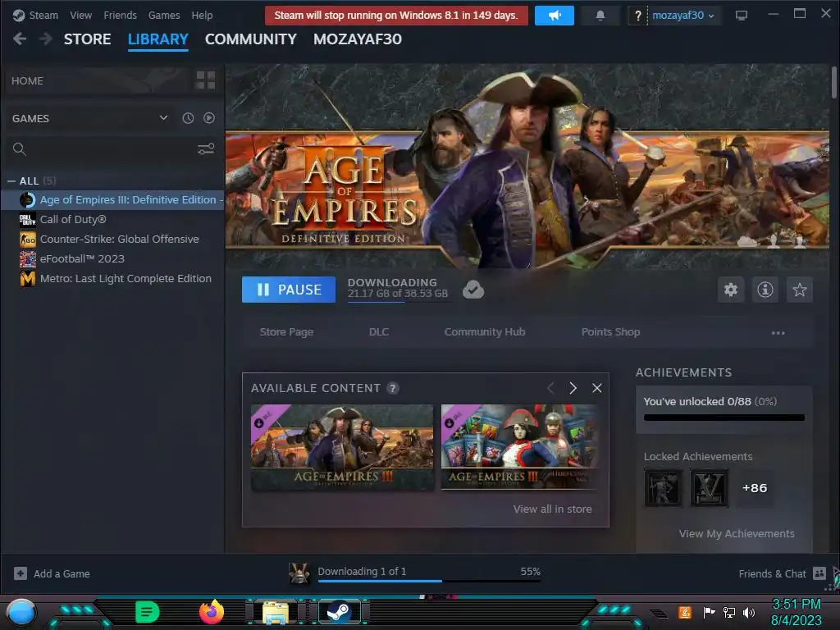Open game settings gear icon
The height and width of the screenshot is (630, 840).
[731, 290]
